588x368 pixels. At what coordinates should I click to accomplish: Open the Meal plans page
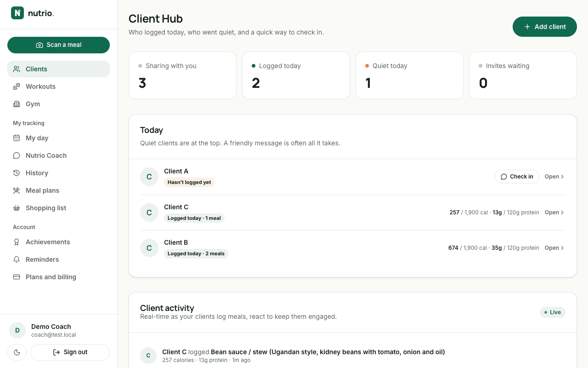point(58,190)
